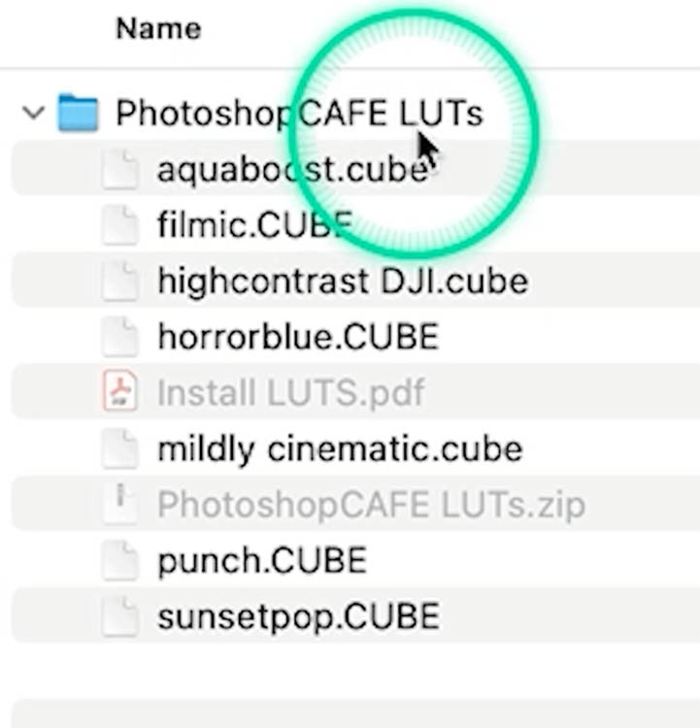Click the aquaboost.cube file icon
This screenshot has width=700, height=728.
click(120, 170)
